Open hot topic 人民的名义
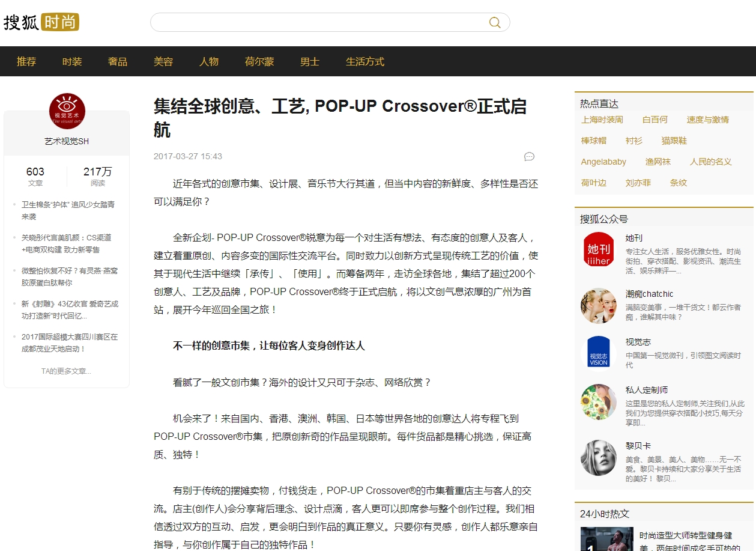756x551 pixels. pos(711,162)
